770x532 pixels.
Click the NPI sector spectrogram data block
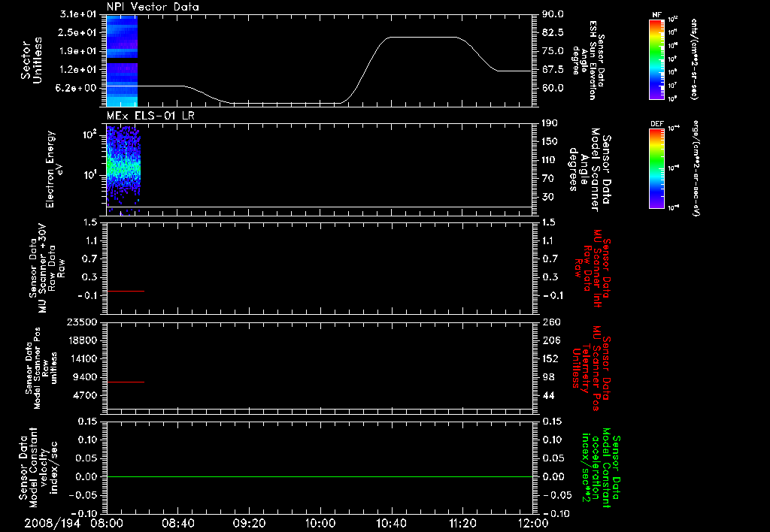point(122,61)
